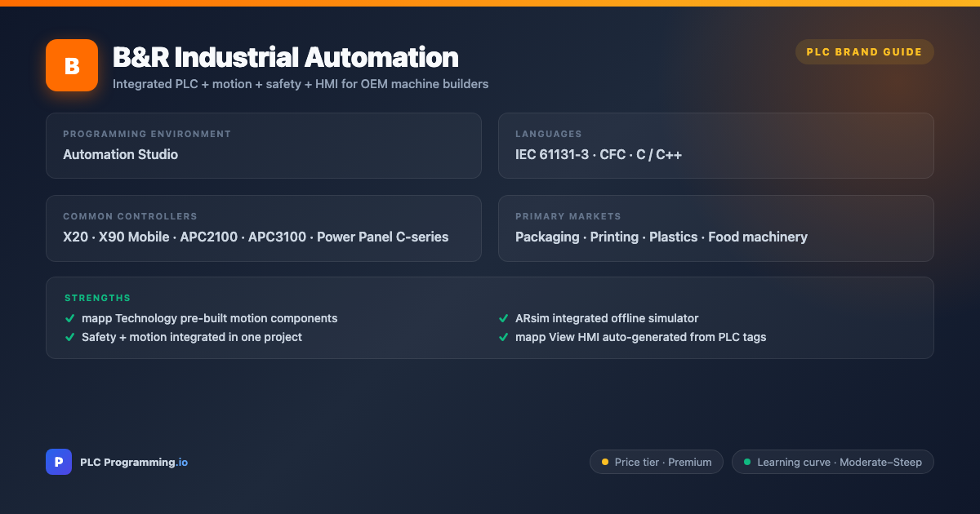Click the checkmark beside mapp Technology
This screenshot has height=514, width=980.
pos(69,318)
